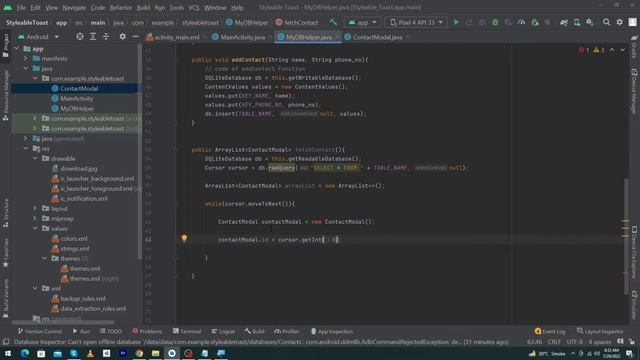This screenshot has height=360, width=640.
Task: Click the Search Everywhere magnifier icon
Action: click(x=607, y=22)
